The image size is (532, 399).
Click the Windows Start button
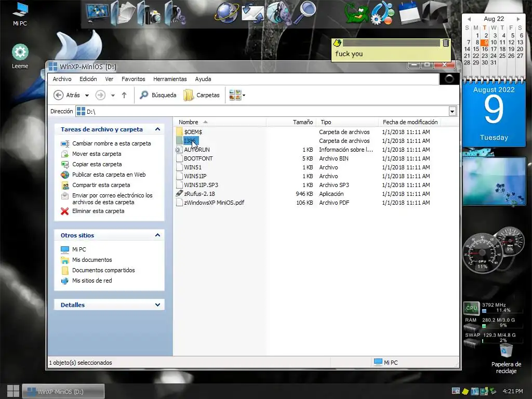(x=13, y=391)
